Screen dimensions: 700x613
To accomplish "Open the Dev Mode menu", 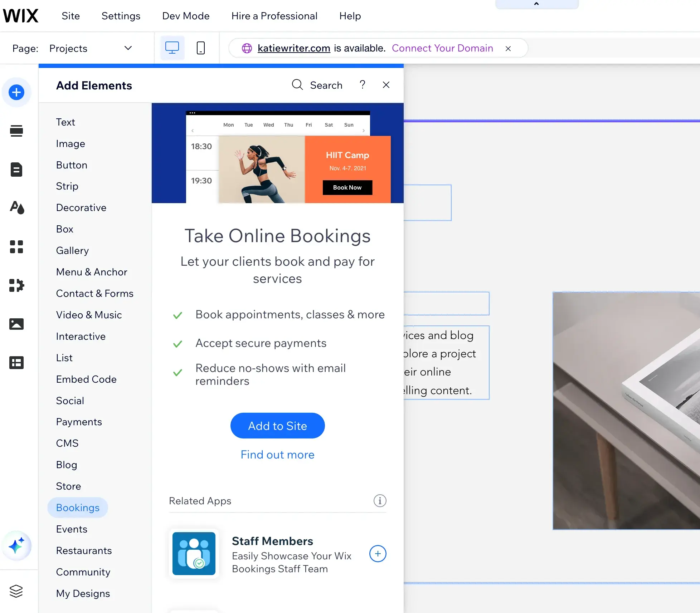I will pyautogui.click(x=186, y=16).
